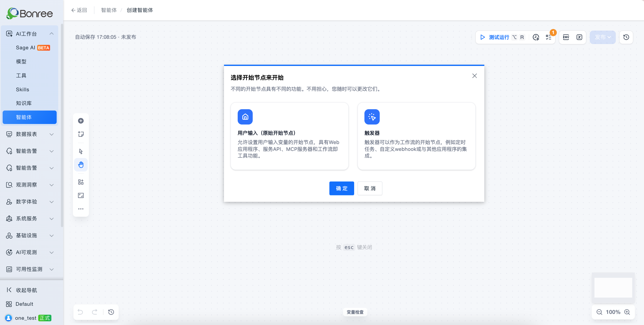Select the 用户输入 start node card
This screenshot has height=325, width=644.
pyautogui.click(x=290, y=136)
